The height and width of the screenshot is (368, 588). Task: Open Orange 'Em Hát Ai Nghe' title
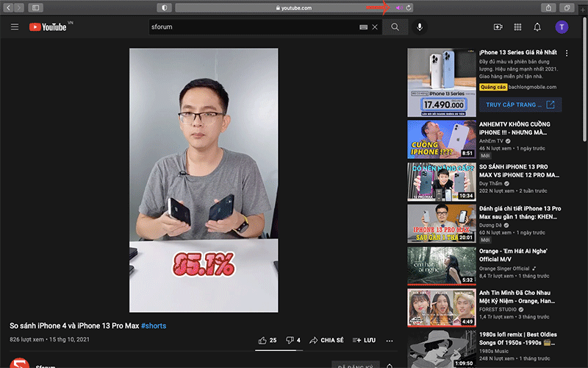tap(513, 255)
